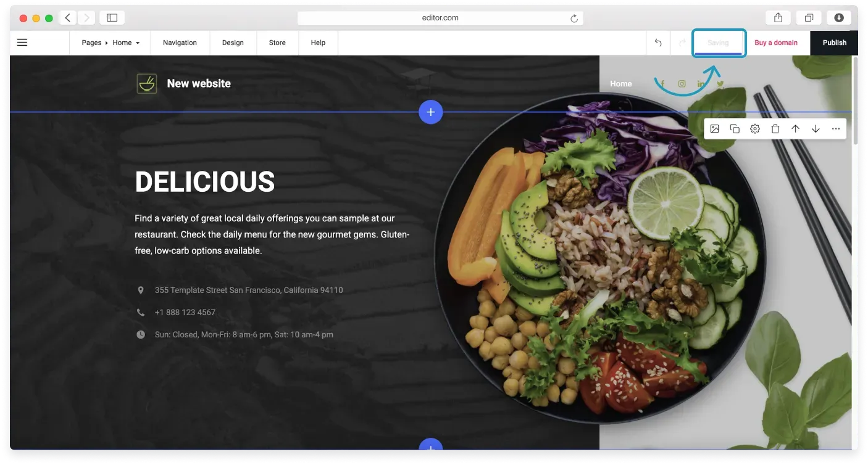
Task: Click Buy a domain
Action: pyautogui.click(x=776, y=43)
